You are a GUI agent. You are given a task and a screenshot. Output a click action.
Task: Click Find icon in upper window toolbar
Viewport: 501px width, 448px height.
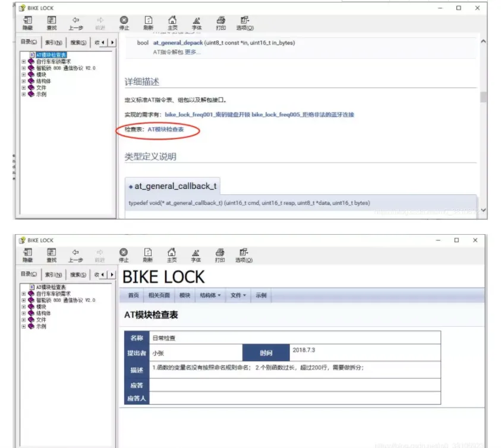[x=52, y=23]
